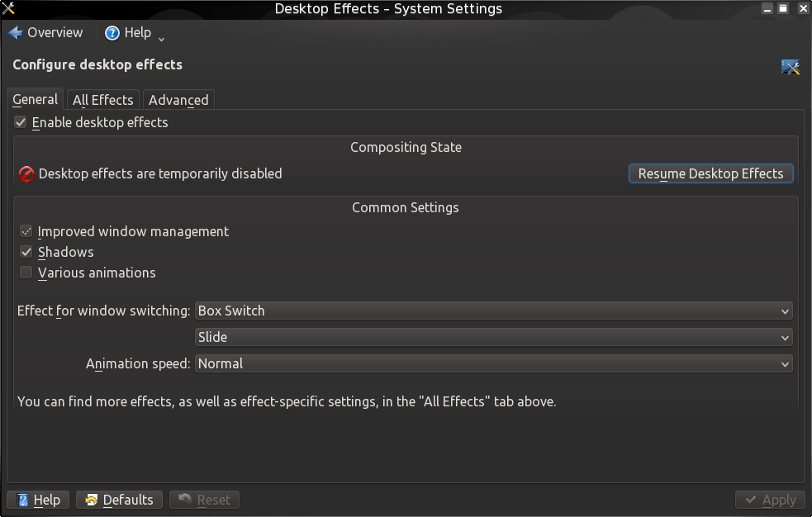Click the System Settings wrench icon in title bar

pyautogui.click(x=8, y=8)
